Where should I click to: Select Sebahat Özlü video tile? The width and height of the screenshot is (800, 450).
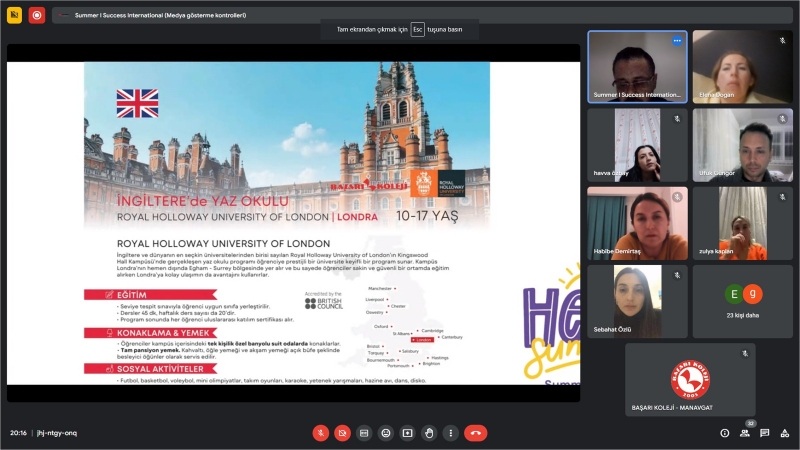637,302
